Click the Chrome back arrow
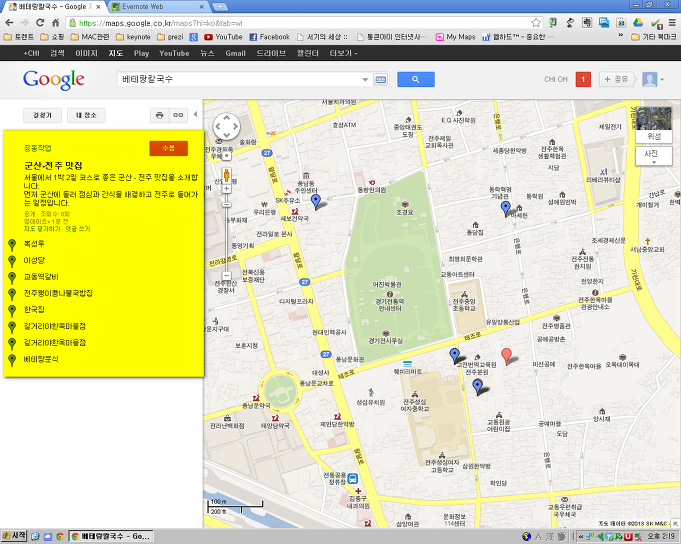The height and width of the screenshot is (544, 681). pos(9,23)
